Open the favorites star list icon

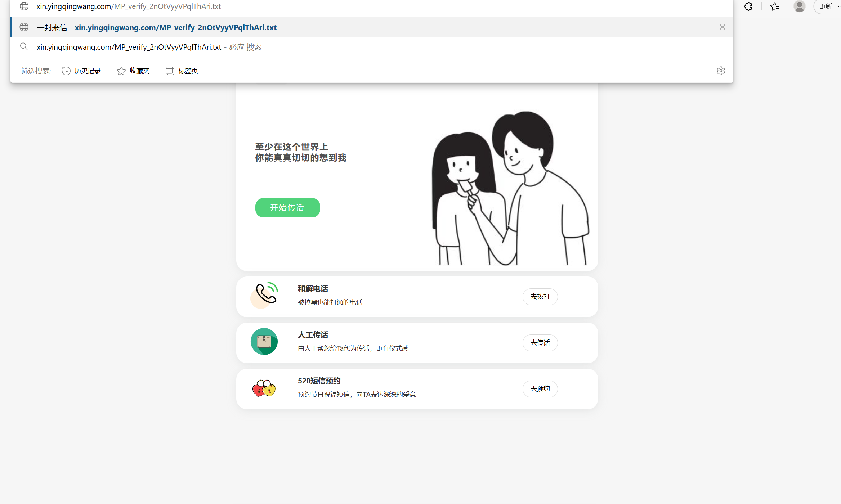point(775,6)
